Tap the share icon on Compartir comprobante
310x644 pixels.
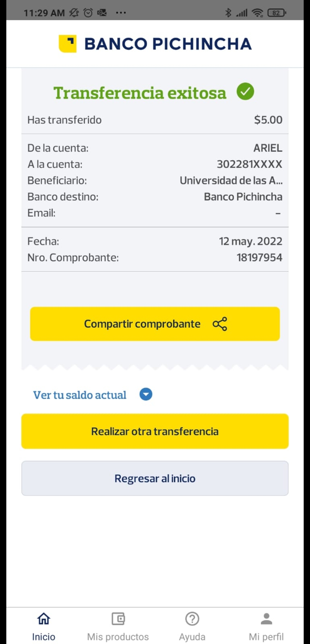220,324
